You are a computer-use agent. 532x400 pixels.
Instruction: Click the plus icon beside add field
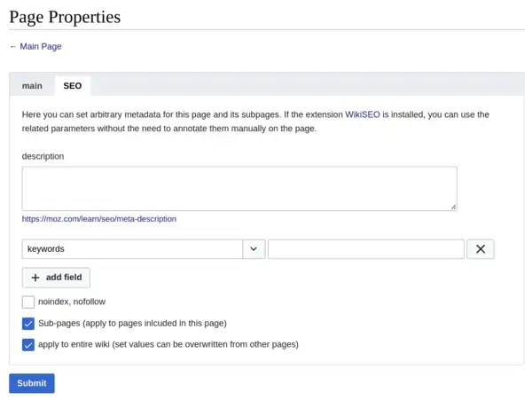click(x=35, y=278)
